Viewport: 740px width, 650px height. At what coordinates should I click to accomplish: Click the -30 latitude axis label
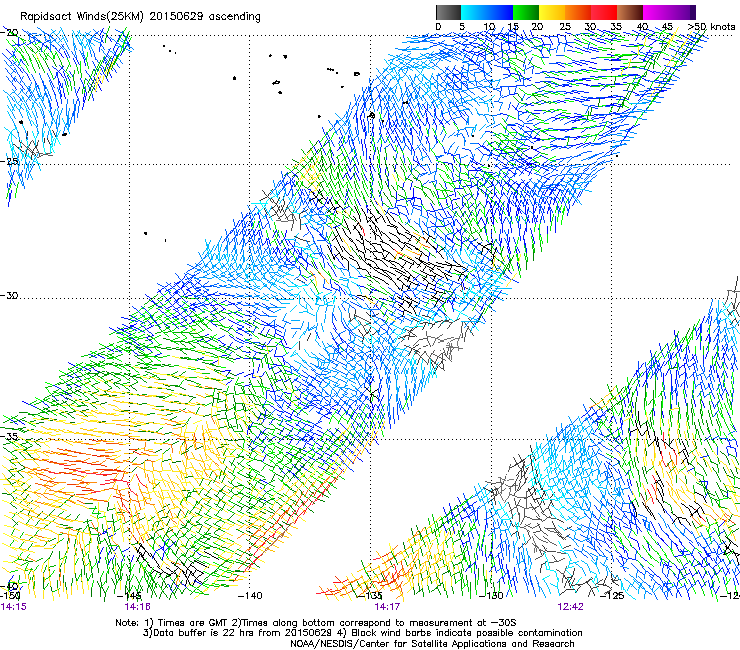pos(10,295)
